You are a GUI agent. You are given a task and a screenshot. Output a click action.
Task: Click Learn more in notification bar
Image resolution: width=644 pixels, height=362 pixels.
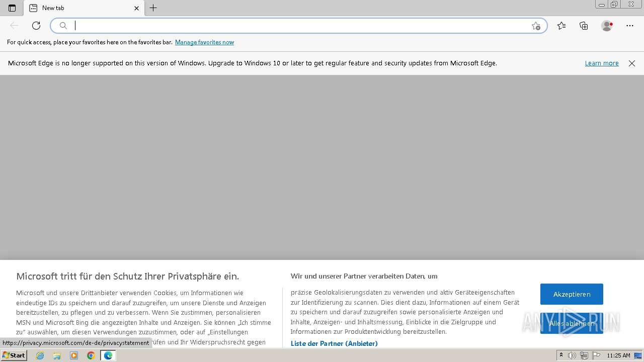click(x=602, y=63)
